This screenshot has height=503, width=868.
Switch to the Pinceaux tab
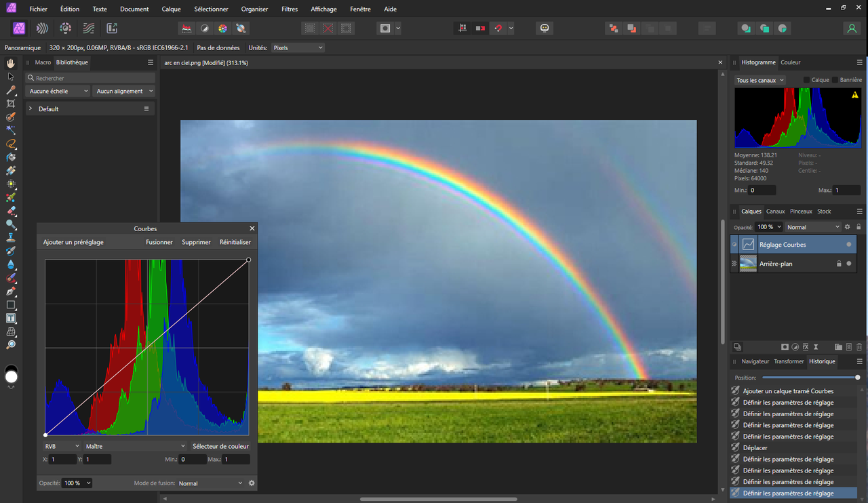801,212
